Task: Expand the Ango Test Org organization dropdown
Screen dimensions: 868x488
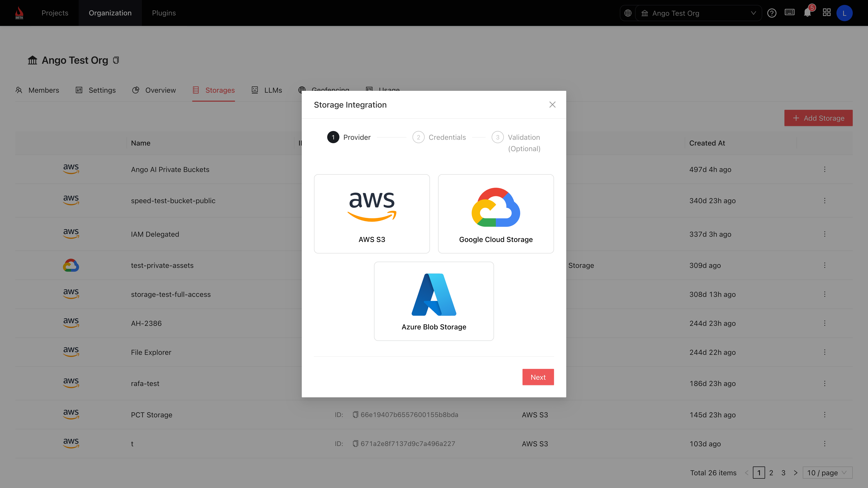Action: (698, 13)
